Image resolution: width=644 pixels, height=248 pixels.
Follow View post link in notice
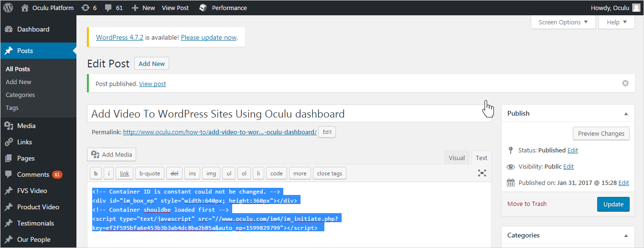pyautogui.click(x=152, y=84)
